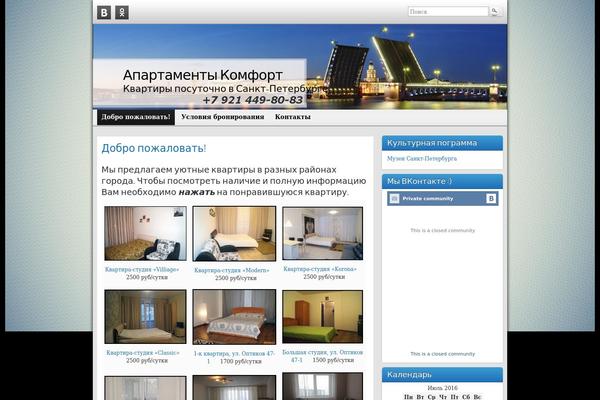Click the Квартира-студия «Modern» text link
600x400 pixels.
(232, 270)
